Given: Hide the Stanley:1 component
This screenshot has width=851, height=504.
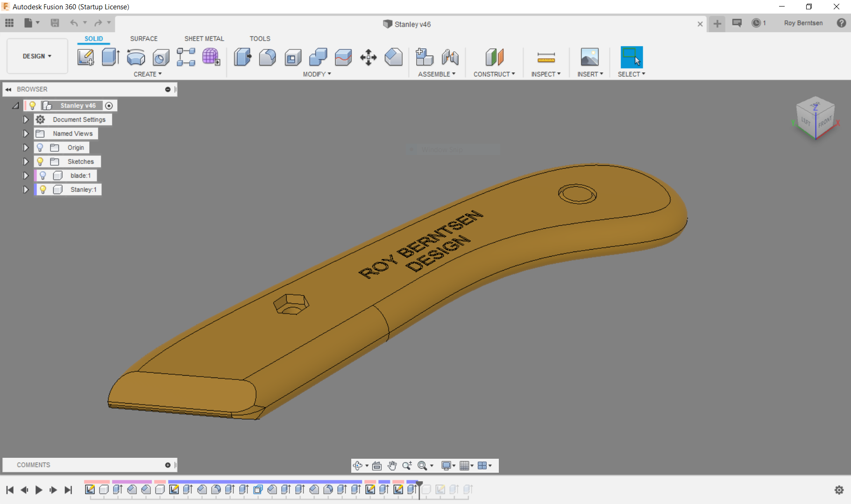Looking at the screenshot, I should [x=43, y=189].
